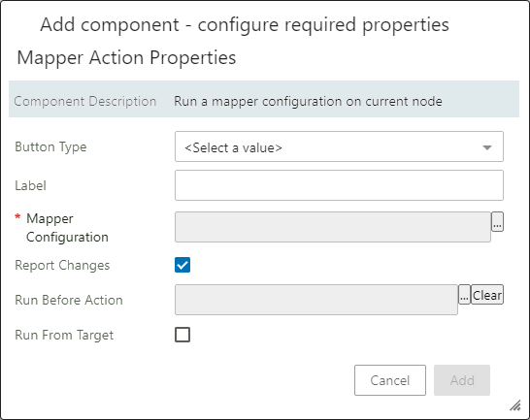
Task: Click the Button Type label
Action: pos(50,147)
